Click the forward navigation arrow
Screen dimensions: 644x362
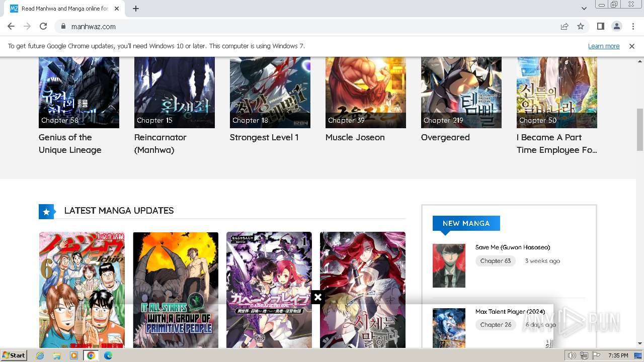point(27,26)
